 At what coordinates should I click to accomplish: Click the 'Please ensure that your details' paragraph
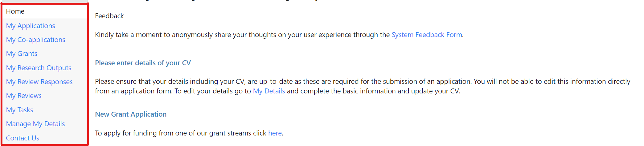click(339, 82)
